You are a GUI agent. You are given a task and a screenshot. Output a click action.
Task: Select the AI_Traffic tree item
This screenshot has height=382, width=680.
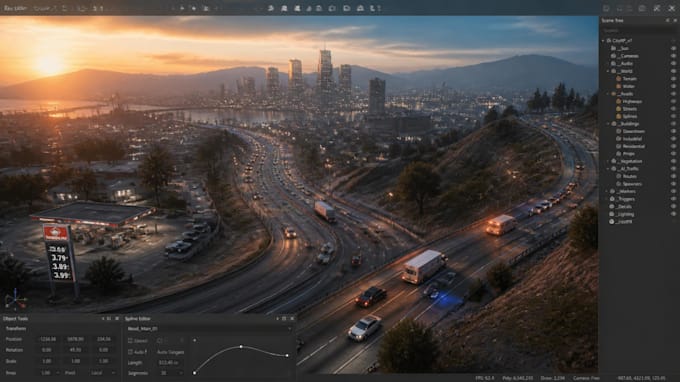click(x=629, y=169)
